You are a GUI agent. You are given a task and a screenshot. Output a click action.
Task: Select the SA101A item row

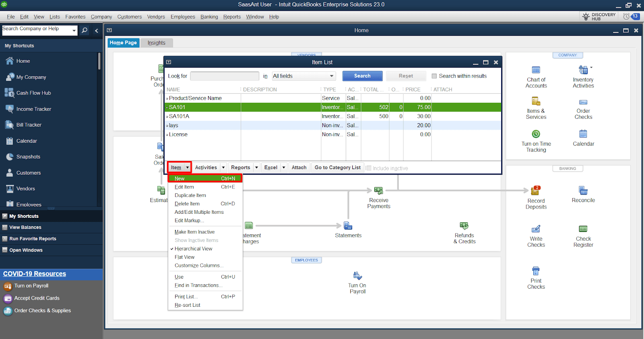333,116
